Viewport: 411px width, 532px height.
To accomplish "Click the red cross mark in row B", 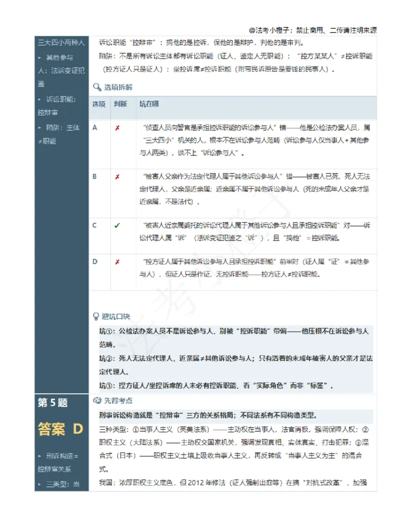I will [x=117, y=177].
